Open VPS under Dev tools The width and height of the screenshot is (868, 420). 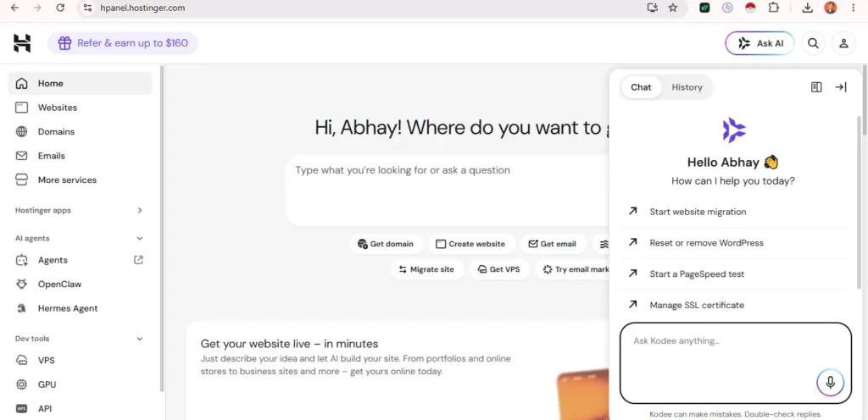click(81, 361)
